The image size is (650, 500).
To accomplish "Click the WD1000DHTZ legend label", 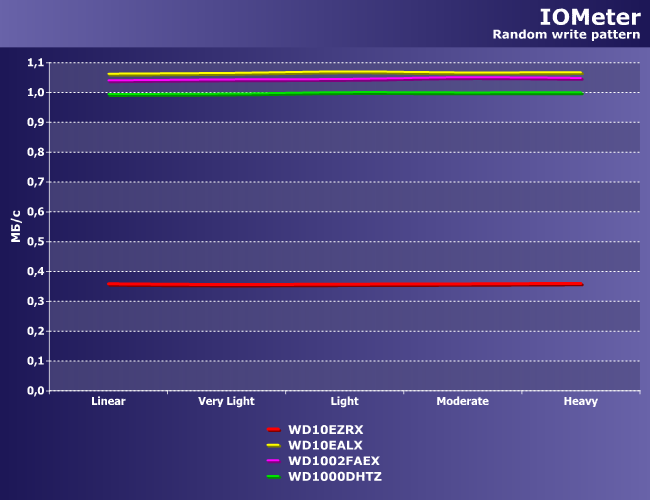I will pyautogui.click(x=335, y=476).
